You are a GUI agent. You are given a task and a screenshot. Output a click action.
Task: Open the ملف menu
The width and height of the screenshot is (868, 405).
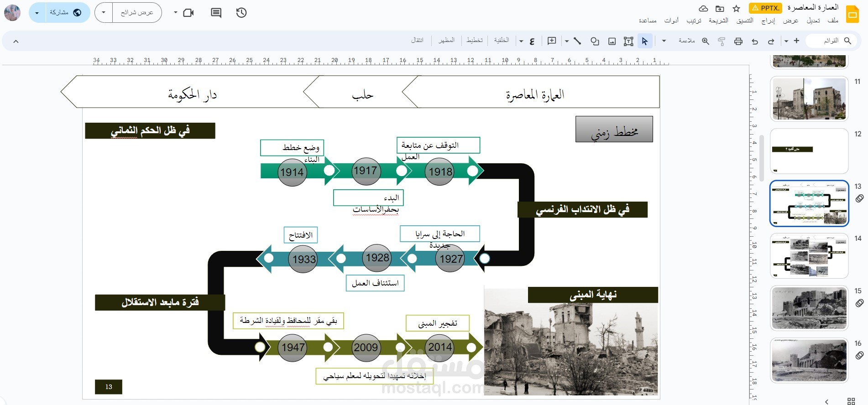point(833,21)
